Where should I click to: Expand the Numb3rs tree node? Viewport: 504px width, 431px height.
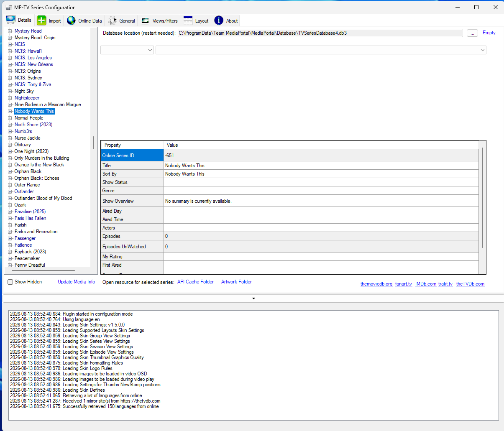point(10,131)
